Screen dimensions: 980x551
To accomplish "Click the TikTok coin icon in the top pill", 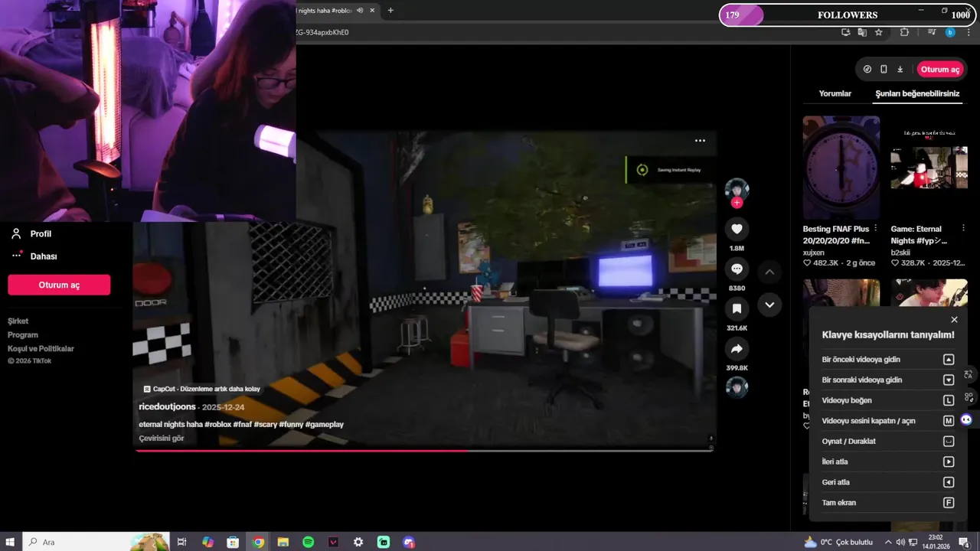I will pos(867,69).
